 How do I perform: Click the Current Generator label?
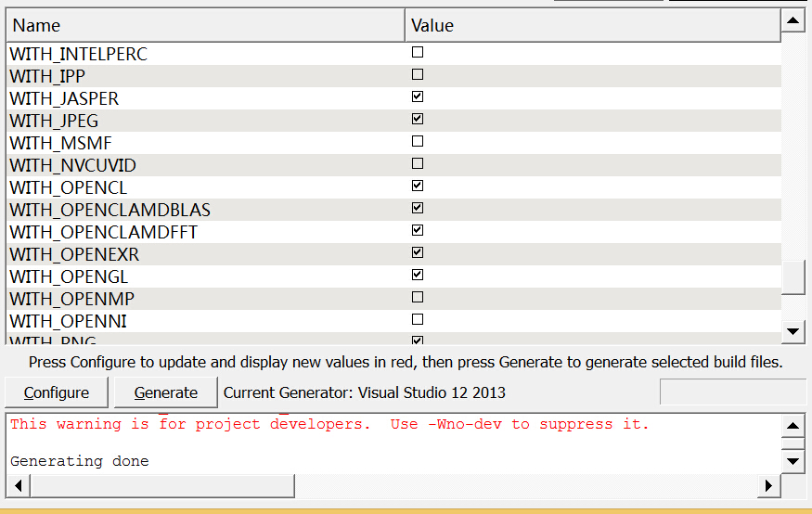(364, 392)
